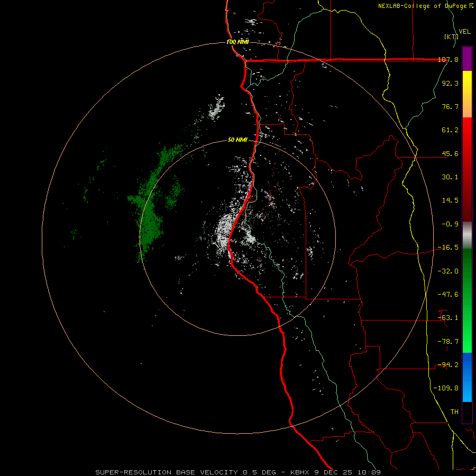Click the 61.2 velocity scale value
This screenshot has height=476, width=476.
pos(450,130)
